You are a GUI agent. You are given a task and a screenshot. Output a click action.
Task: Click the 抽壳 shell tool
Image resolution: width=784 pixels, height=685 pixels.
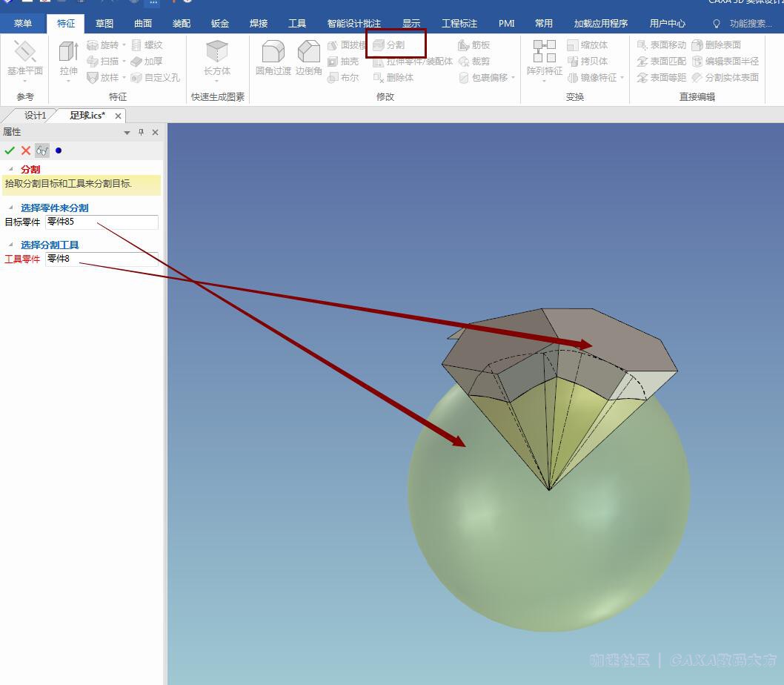[344, 61]
